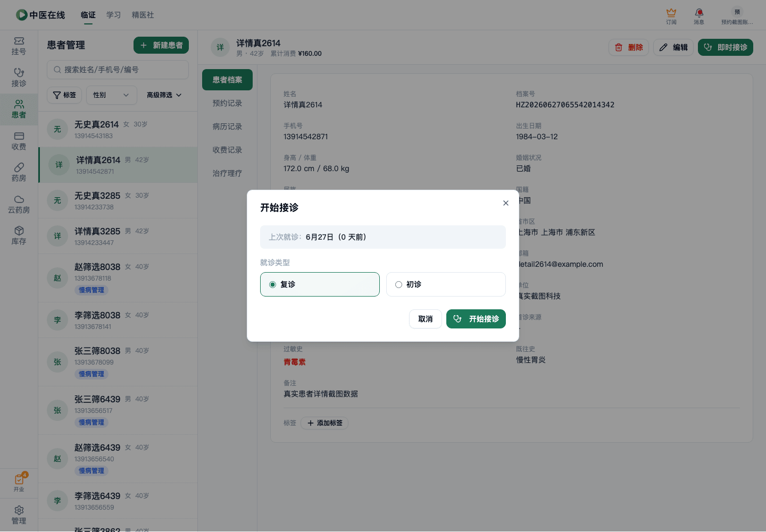Switch to 学习 top tab
The image size is (766, 532).
pos(114,15)
